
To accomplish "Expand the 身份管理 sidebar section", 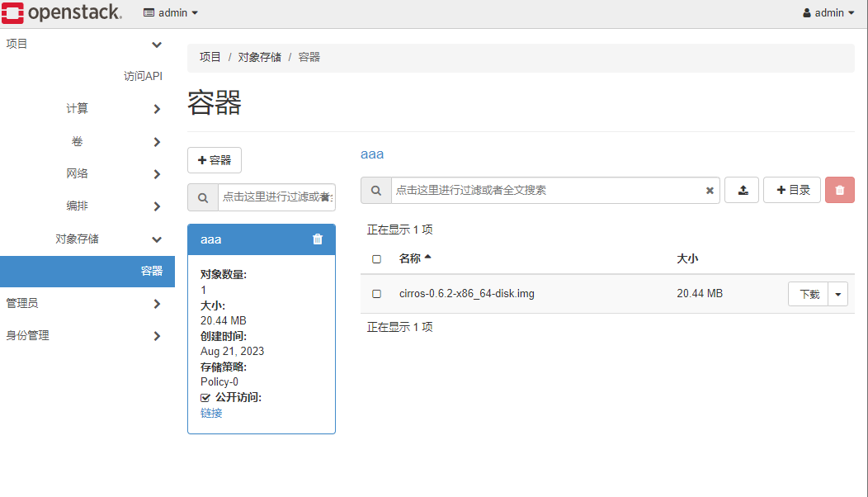I will 87,336.
